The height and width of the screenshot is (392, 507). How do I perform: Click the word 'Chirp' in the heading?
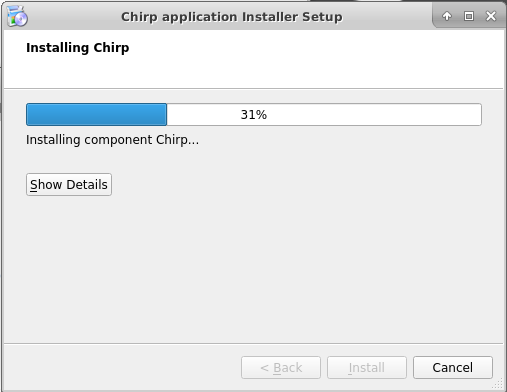coord(111,48)
